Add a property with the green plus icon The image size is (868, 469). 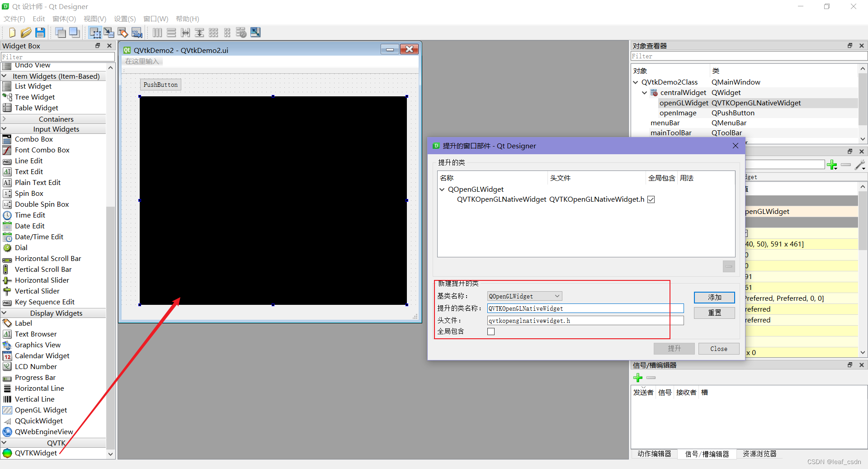click(x=832, y=165)
